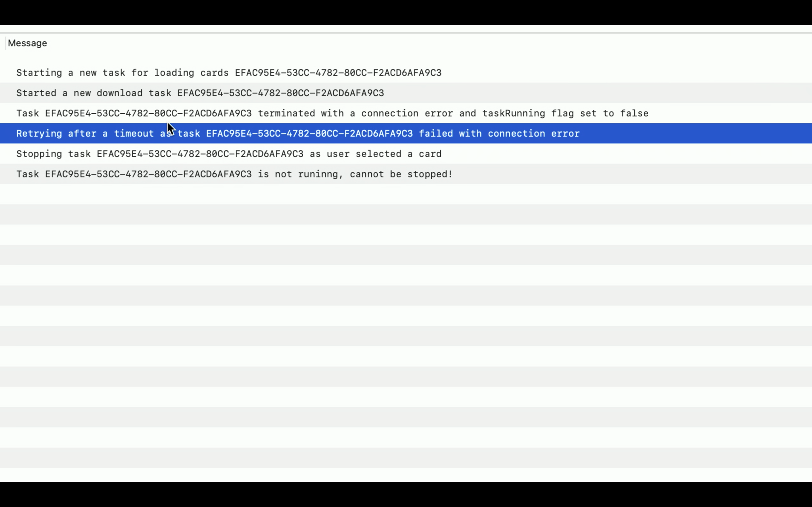Image resolution: width=812 pixels, height=507 pixels.
Task: Click the Message column header
Action: click(28, 43)
